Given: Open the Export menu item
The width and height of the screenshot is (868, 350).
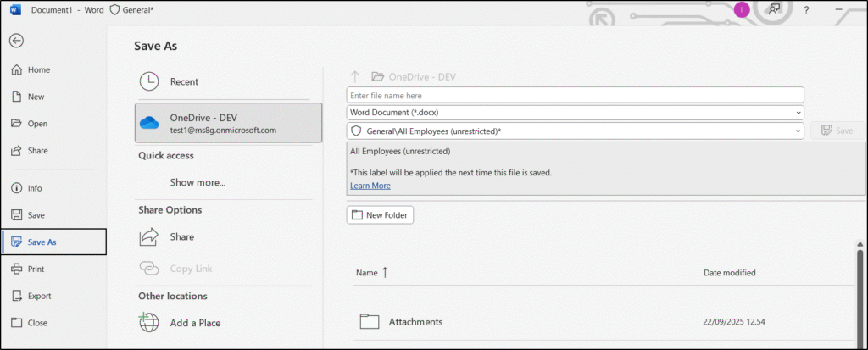Looking at the screenshot, I should (39, 296).
